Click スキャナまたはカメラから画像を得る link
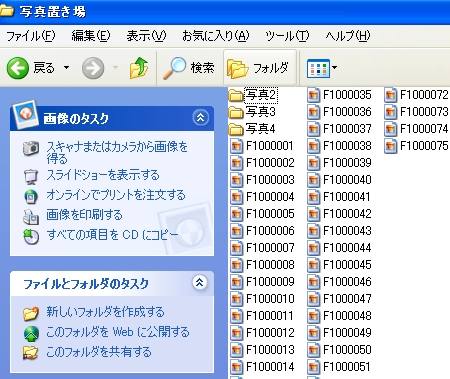This screenshot has width=450, height=379. coord(117,152)
